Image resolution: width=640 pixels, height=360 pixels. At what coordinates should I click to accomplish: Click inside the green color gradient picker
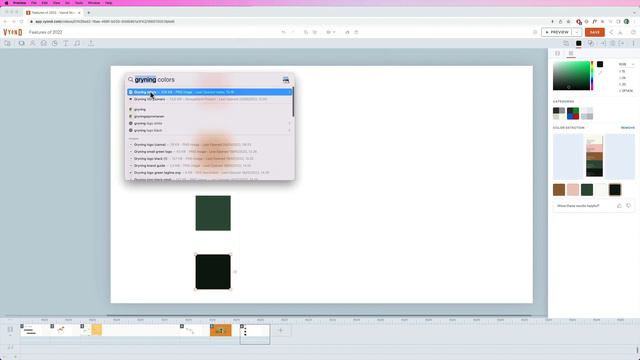tap(571, 76)
